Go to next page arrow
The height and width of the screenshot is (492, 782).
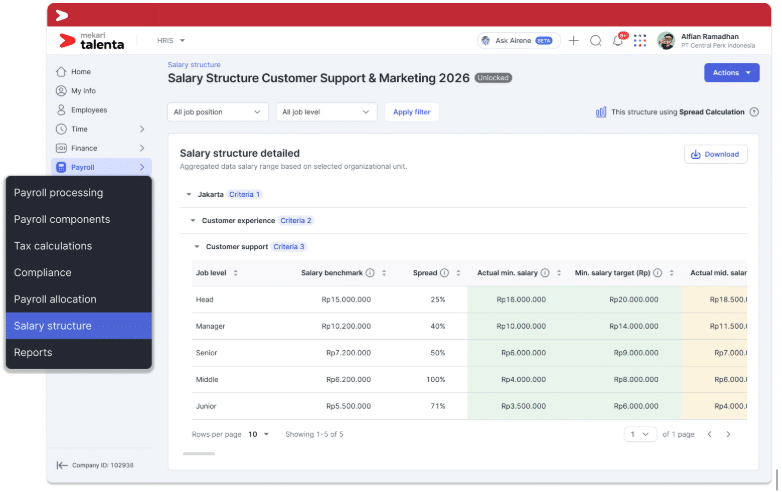point(728,434)
